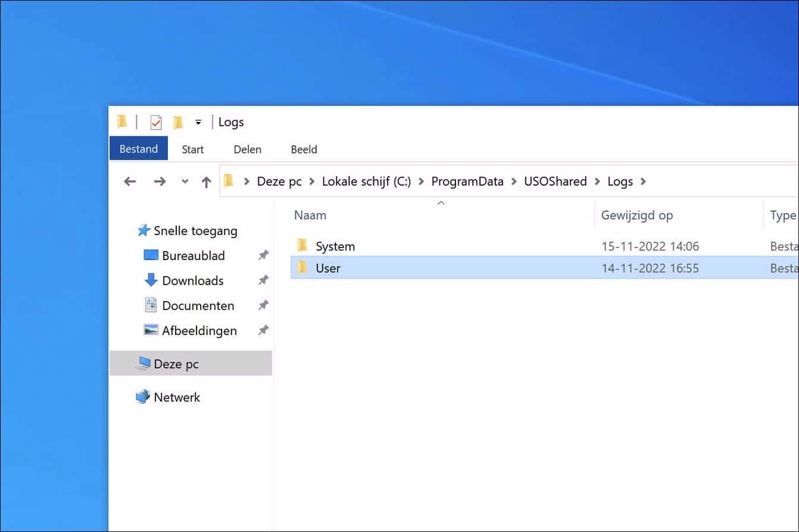Select Netwerk in the navigation pane
The image size is (799, 532).
(x=176, y=397)
